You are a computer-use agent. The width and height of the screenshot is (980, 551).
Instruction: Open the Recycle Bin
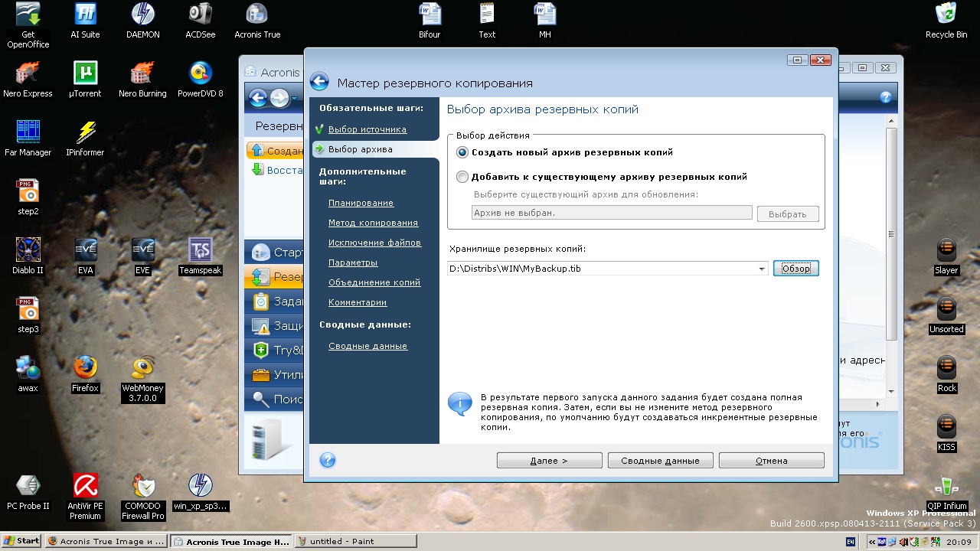tap(946, 15)
